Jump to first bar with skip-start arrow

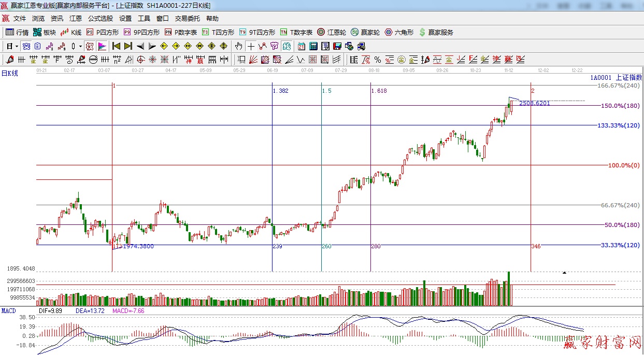(x=117, y=46)
